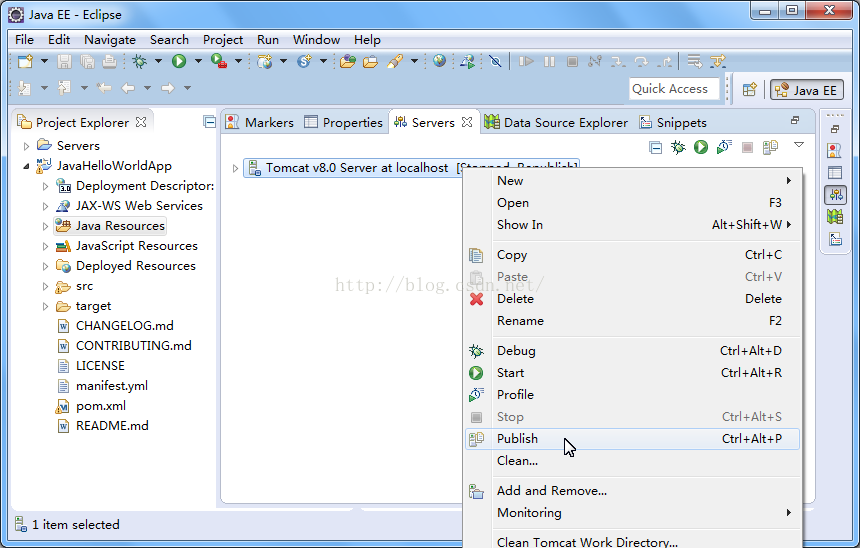The width and height of the screenshot is (860, 548).
Task: Click the Debug server icon in Servers view toolbar
Action: [678, 147]
